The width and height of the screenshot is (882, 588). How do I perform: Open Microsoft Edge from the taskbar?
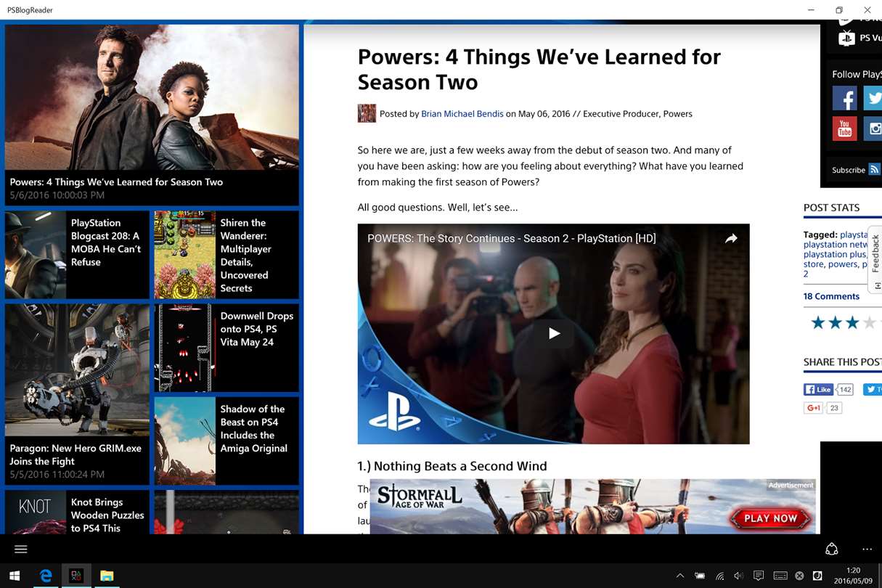click(x=46, y=576)
